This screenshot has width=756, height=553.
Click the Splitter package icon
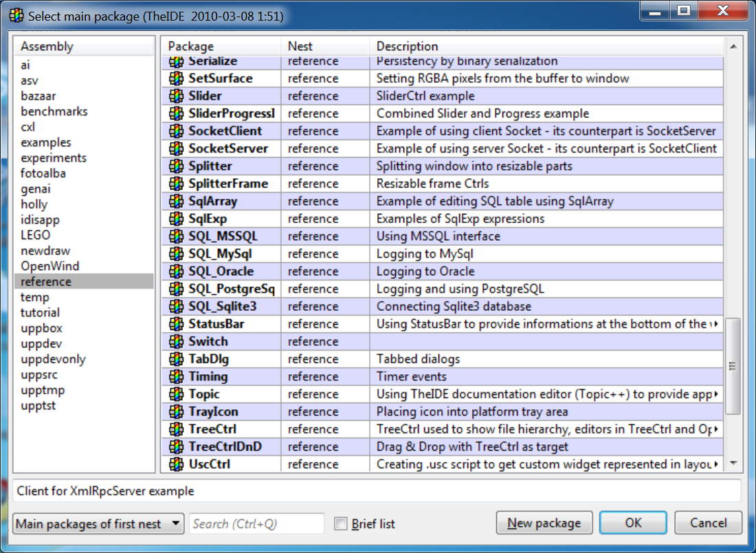[176, 166]
